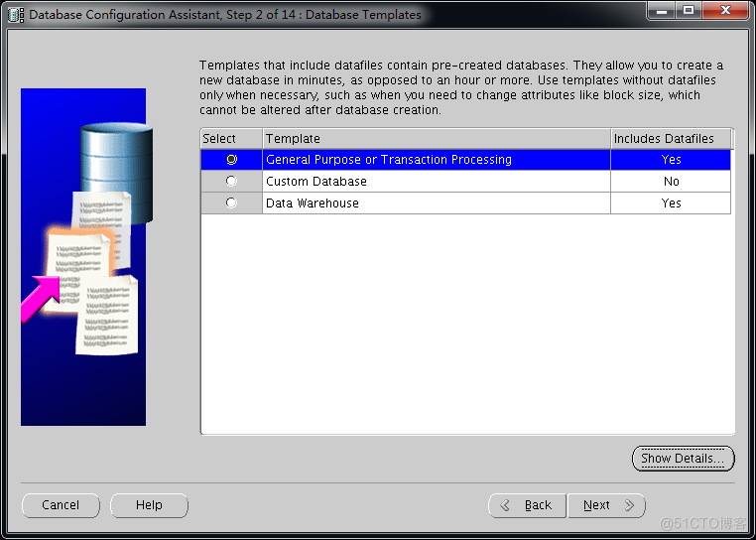Select the Data Warehouse radio button
This screenshot has height=540, width=756.
coord(231,202)
